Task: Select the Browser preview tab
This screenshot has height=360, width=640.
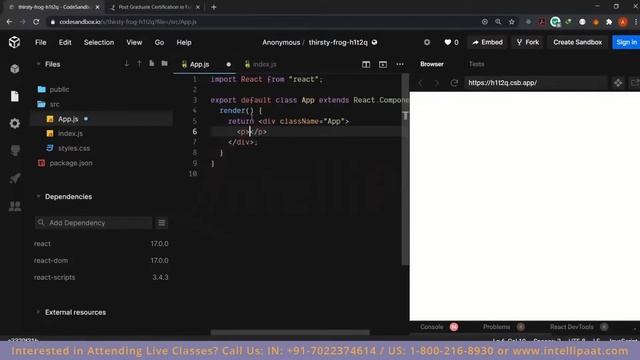Action: click(432, 64)
